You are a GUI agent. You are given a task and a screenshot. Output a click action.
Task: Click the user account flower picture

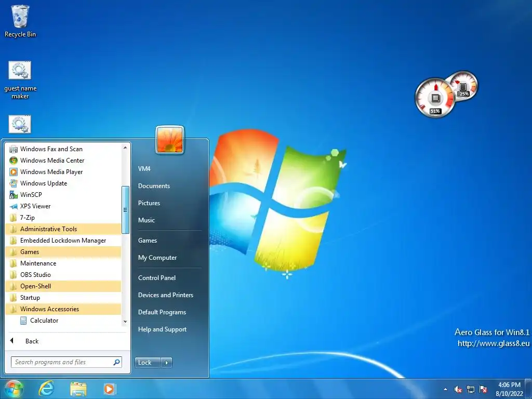pos(170,140)
